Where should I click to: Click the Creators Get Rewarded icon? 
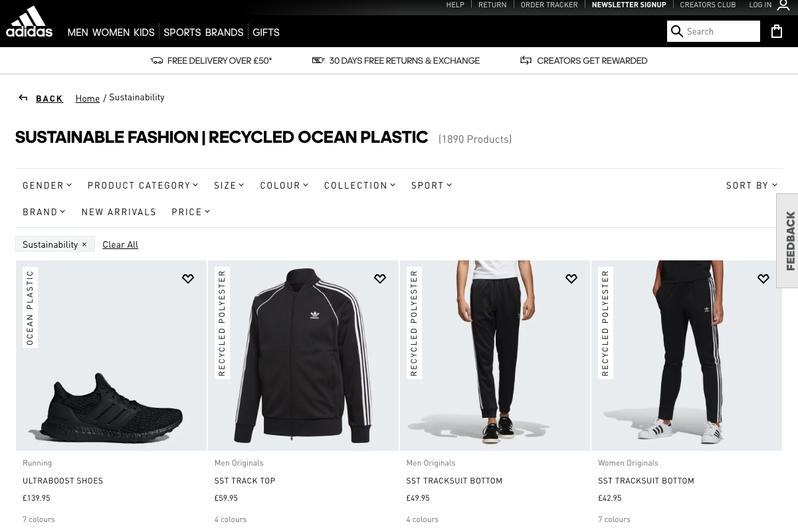(x=526, y=60)
